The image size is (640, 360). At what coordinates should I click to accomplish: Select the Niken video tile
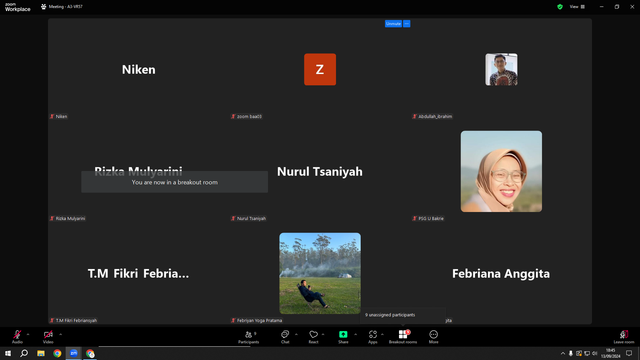point(139,69)
